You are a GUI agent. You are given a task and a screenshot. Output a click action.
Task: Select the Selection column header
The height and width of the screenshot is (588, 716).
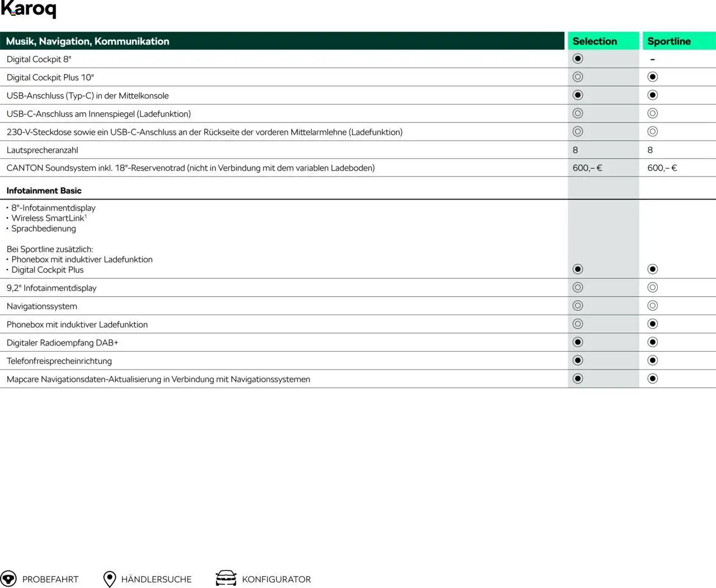click(x=595, y=41)
